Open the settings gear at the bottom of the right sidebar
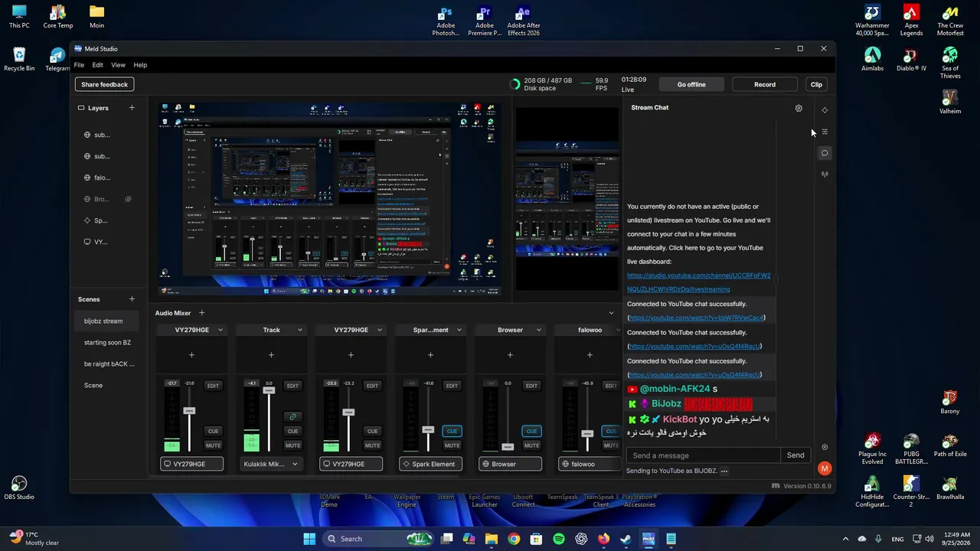 click(x=825, y=447)
